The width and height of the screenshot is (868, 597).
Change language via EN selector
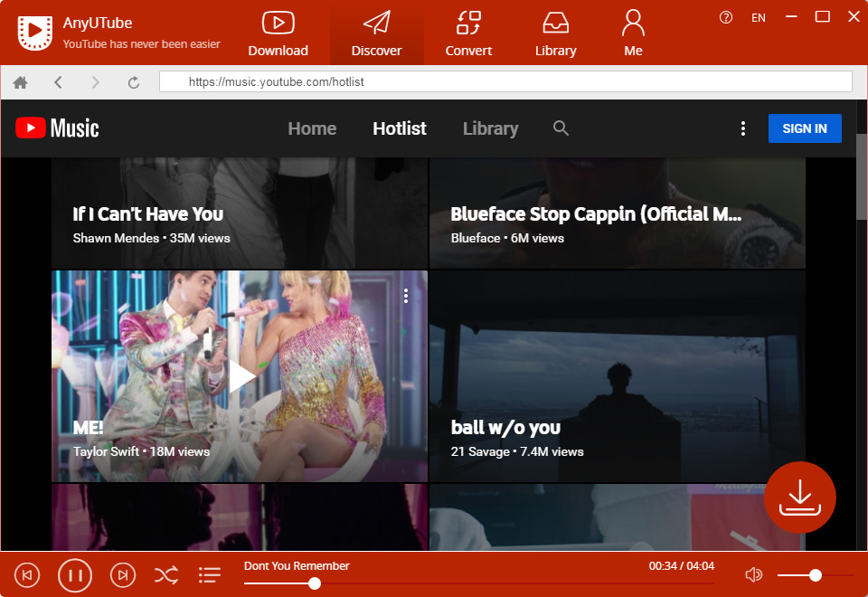[x=759, y=18]
